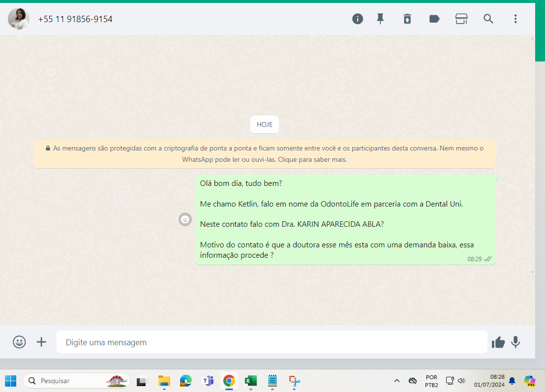Open the label tag icon

(434, 19)
